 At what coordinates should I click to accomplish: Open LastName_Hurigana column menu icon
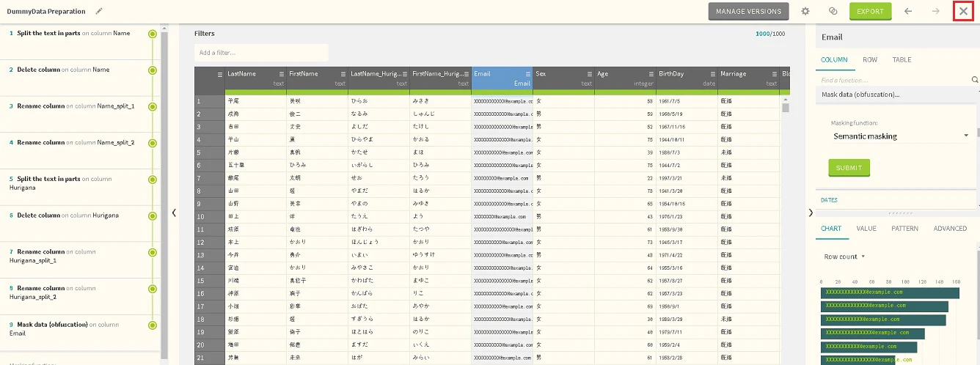point(404,74)
